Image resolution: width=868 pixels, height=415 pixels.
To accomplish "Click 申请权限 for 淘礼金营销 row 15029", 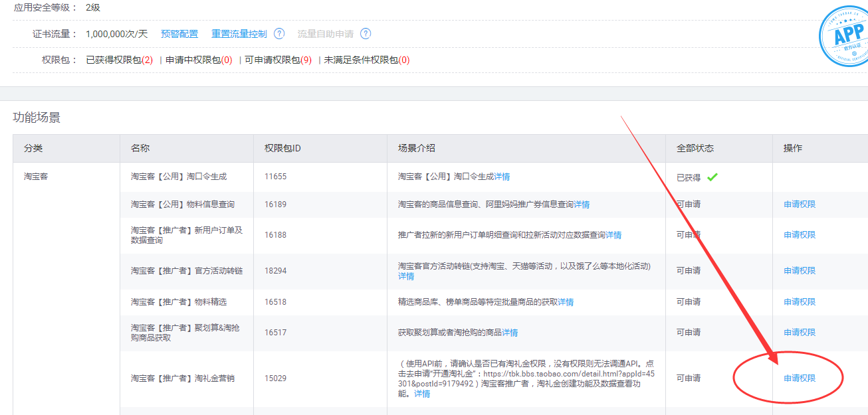I will coord(800,378).
